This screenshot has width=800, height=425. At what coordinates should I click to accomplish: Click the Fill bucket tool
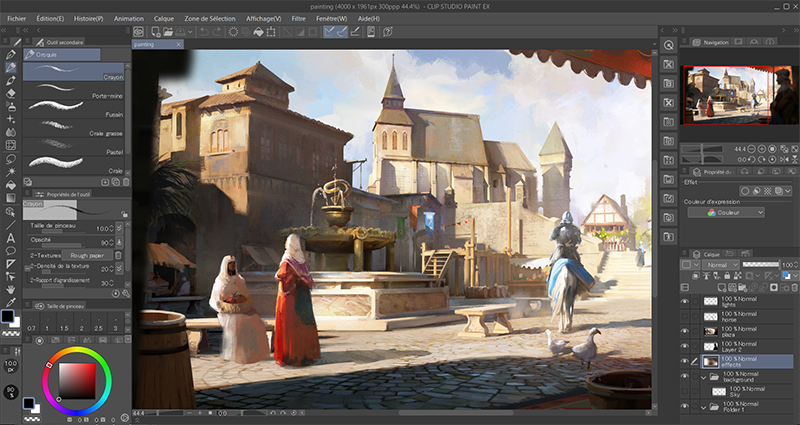point(10,184)
